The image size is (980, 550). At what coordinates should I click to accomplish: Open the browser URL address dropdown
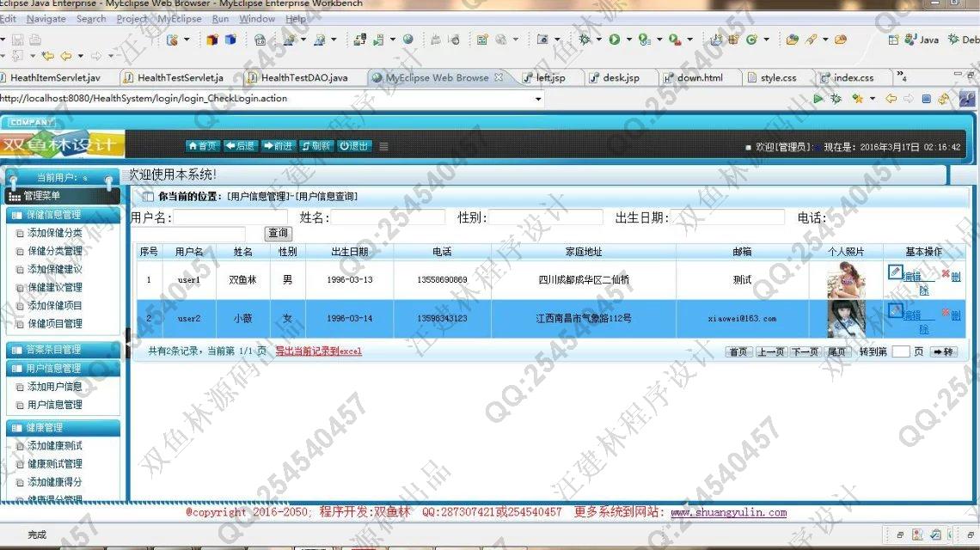click(539, 99)
